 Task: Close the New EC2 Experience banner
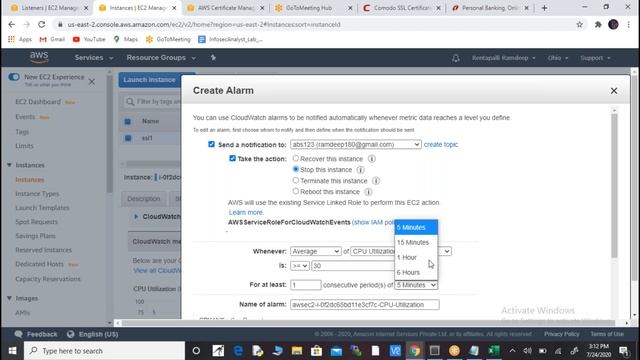coord(92,82)
